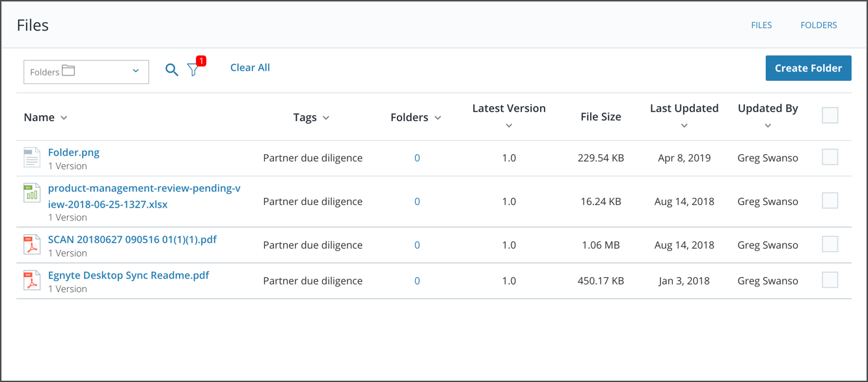Click the PDF icon for Egnyte Desktop Sync Readme
This screenshot has width=868, height=382.
point(32,280)
